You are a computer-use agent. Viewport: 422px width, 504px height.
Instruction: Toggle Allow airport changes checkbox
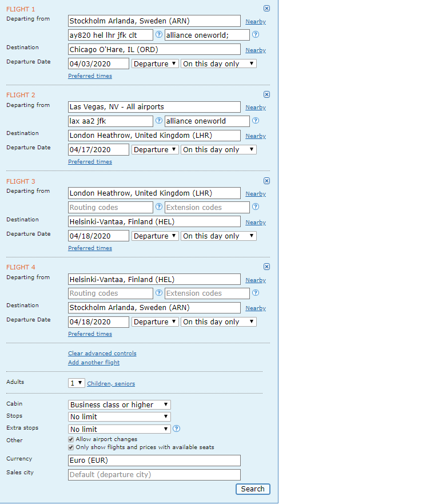click(71, 439)
